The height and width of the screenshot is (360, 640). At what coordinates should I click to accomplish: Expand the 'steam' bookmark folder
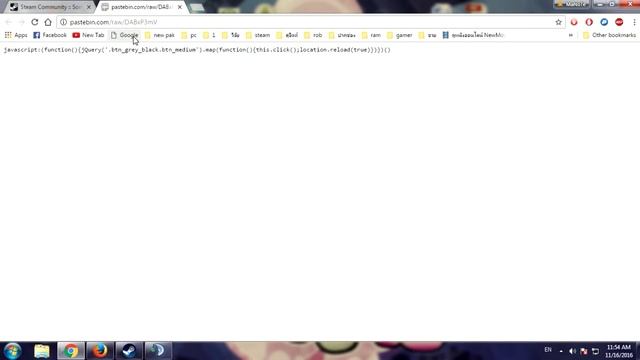coord(258,35)
